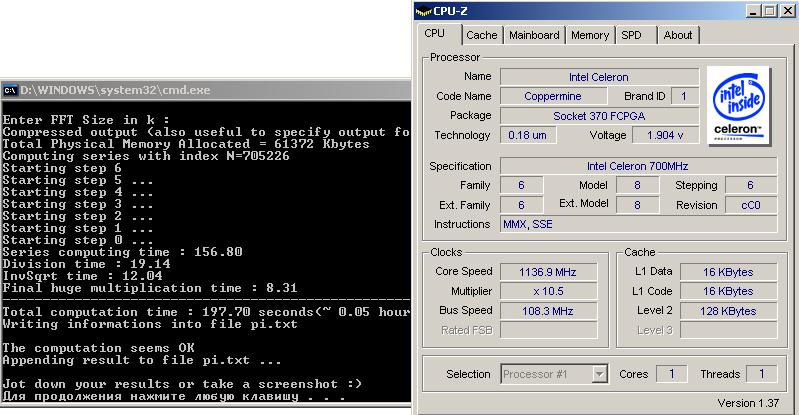This screenshot has height=415, width=799.
Task: Click the Starting step 0 line
Action: click(78, 240)
